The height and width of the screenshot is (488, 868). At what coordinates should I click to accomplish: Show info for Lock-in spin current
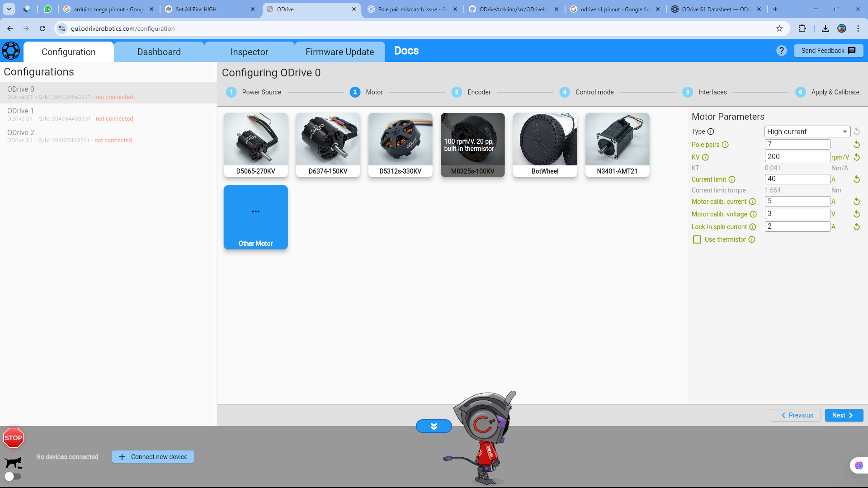click(753, 227)
